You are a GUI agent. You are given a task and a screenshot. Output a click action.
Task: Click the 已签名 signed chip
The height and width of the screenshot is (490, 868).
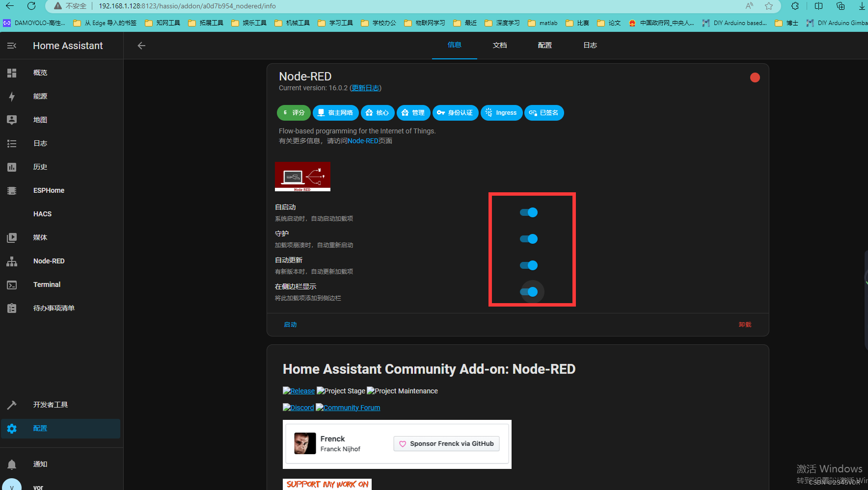coord(544,113)
